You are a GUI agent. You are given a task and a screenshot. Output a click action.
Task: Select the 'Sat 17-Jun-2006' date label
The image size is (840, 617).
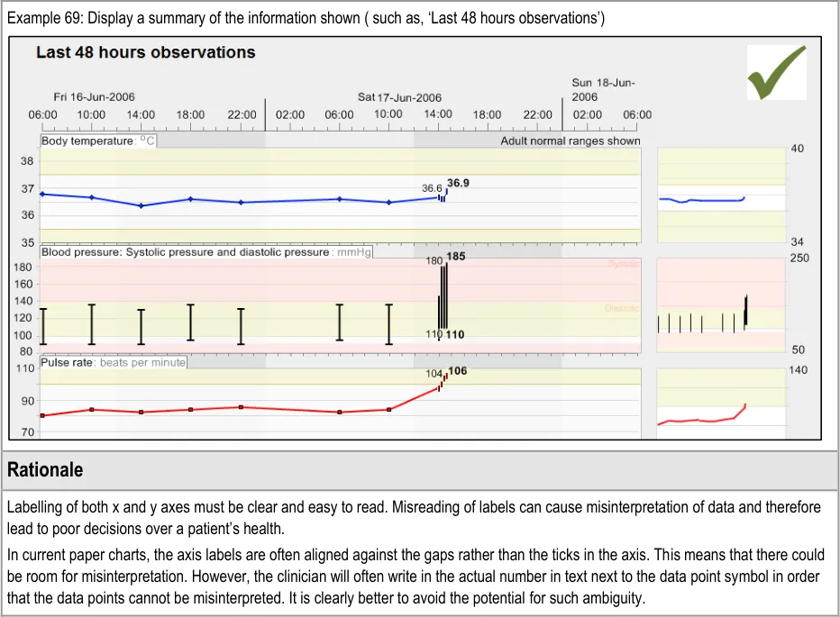pos(399,97)
